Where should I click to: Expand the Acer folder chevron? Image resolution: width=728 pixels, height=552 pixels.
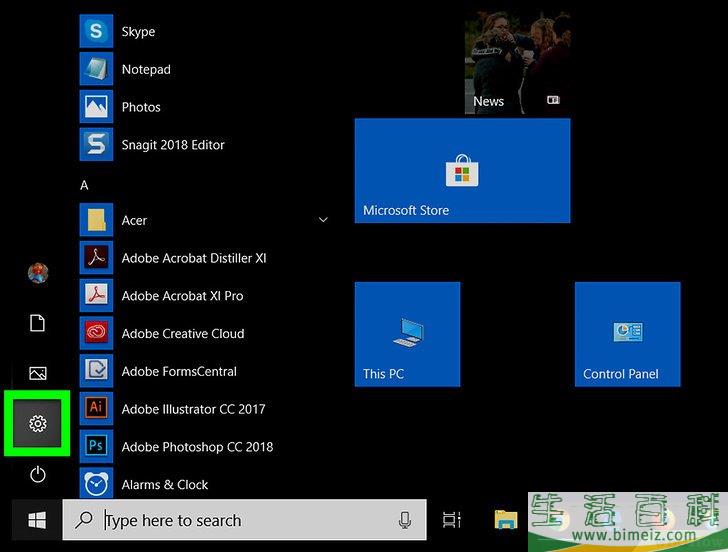pos(323,220)
